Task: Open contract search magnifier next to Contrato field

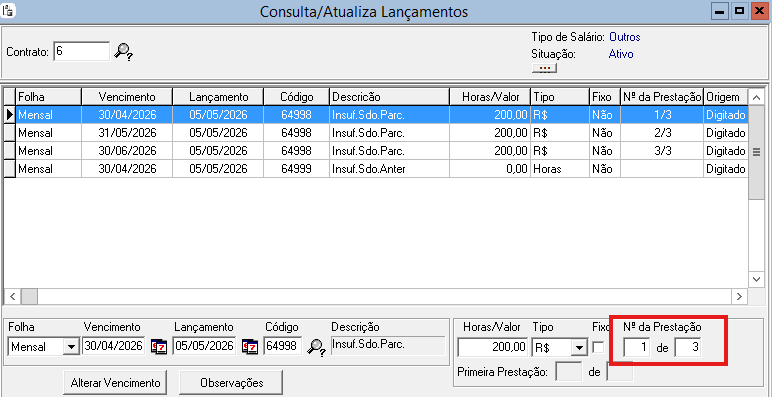Action: tap(124, 52)
